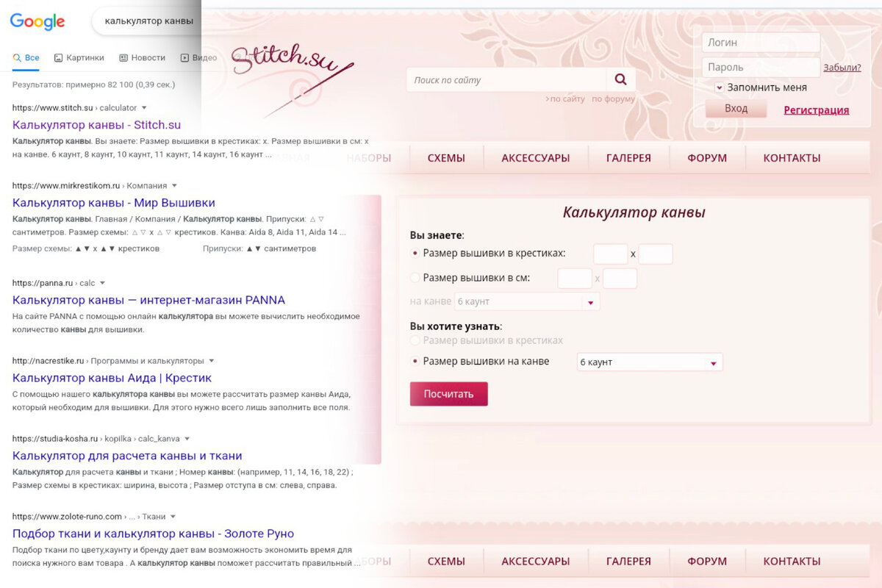
Task: Click the 'Калькулятор канвы' calculator heading
Action: coord(634,212)
